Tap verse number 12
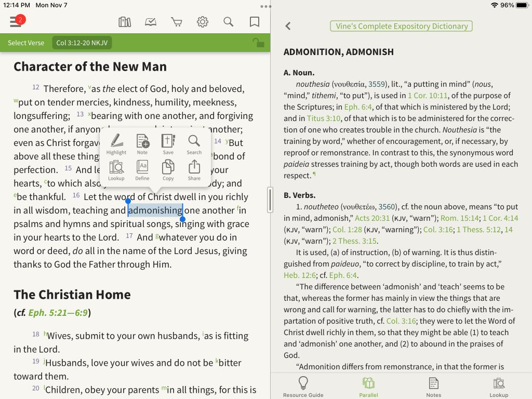Screen dimensions: 532x399 [36, 87]
